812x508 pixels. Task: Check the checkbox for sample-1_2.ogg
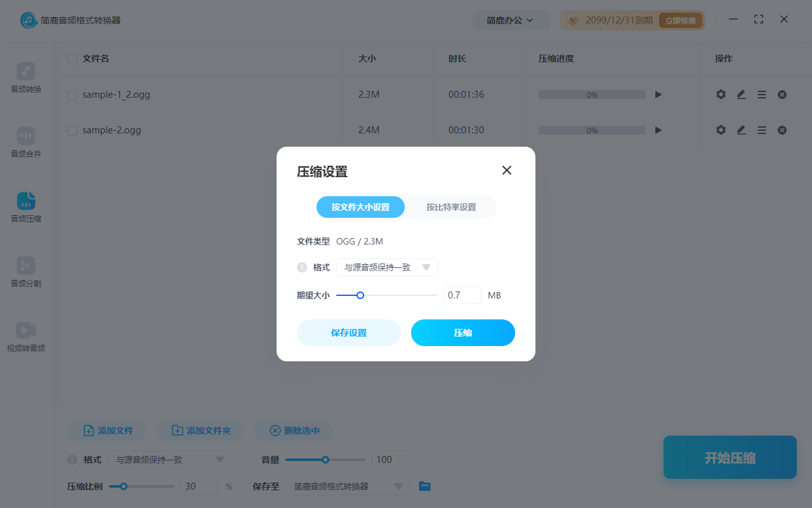click(x=72, y=94)
